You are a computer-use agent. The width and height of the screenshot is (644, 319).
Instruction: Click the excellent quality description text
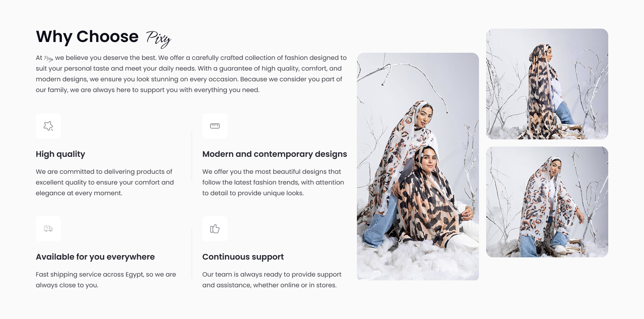[105, 182]
